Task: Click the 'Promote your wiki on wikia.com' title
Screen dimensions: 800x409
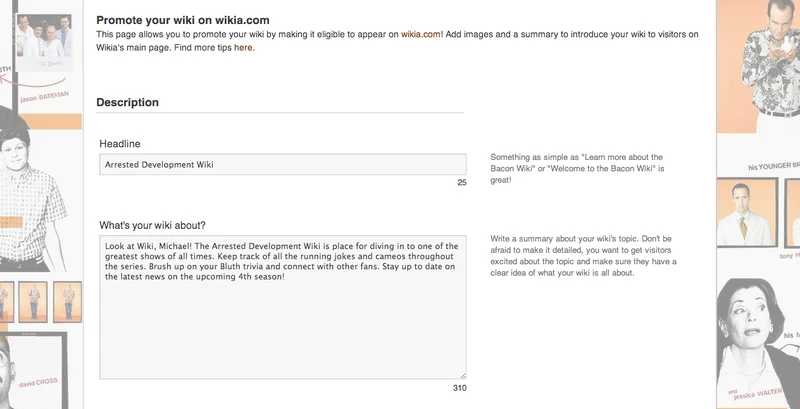Action: (x=183, y=20)
